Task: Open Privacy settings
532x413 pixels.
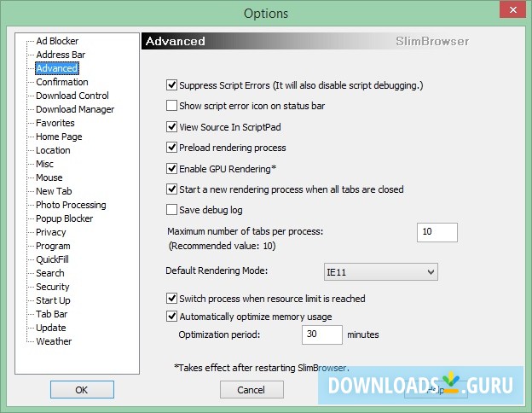Action: point(51,232)
